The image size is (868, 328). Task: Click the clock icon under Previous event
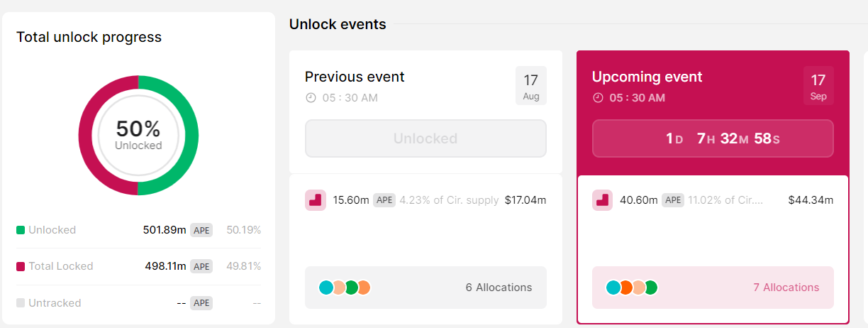coord(311,98)
